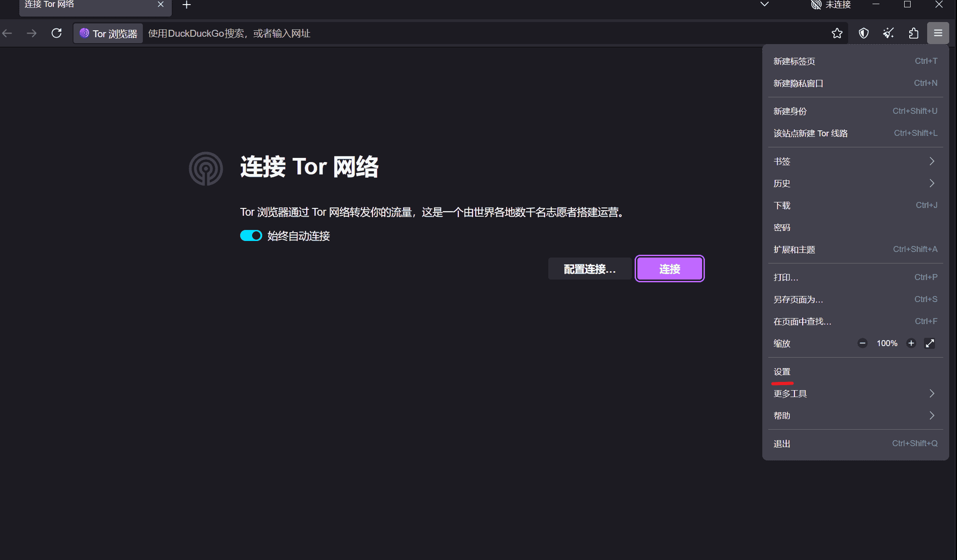Select 新建隐私窗口 menu item
The height and width of the screenshot is (560, 957).
click(x=856, y=83)
